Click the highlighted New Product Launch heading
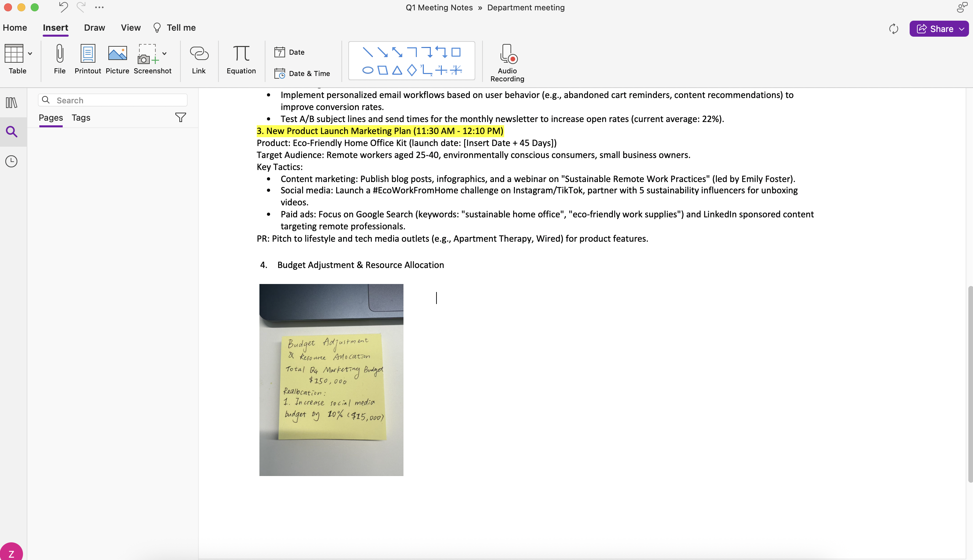 click(380, 131)
